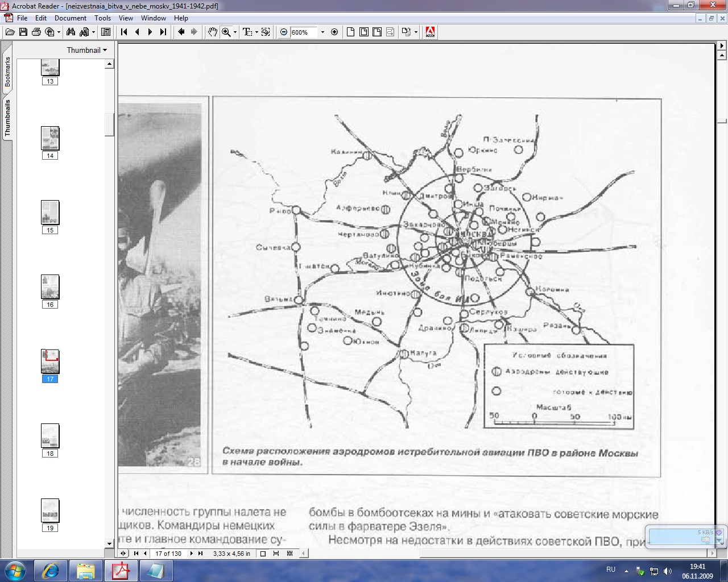Click the Adobe logo icon

coord(430,32)
